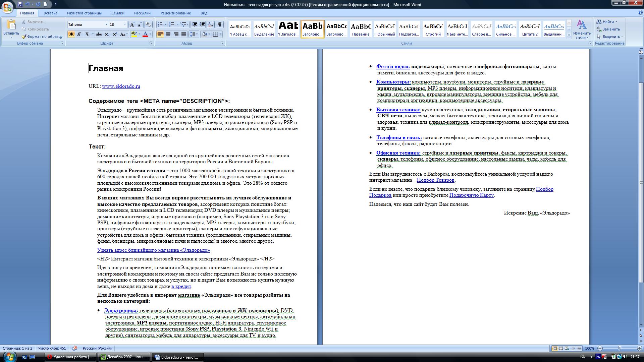The height and width of the screenshot is (362, 644).
Task: Click the Clear Formatting icon
Action: pyautogui.click(x=149, y=24)
